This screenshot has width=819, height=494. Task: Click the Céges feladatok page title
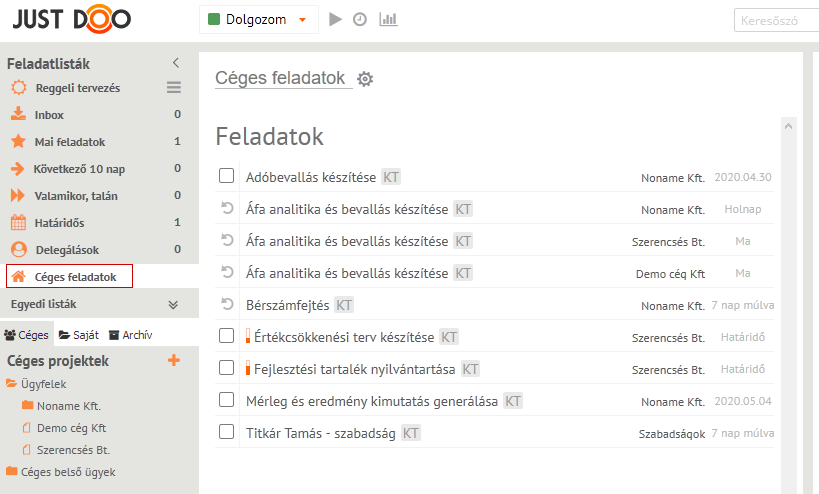tap(280, 78)
